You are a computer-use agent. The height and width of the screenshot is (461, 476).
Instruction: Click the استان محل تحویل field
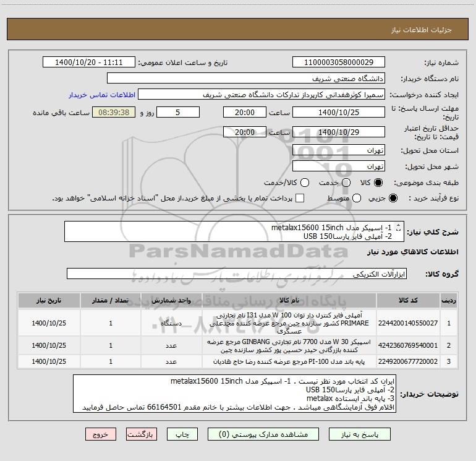(339, 150)
